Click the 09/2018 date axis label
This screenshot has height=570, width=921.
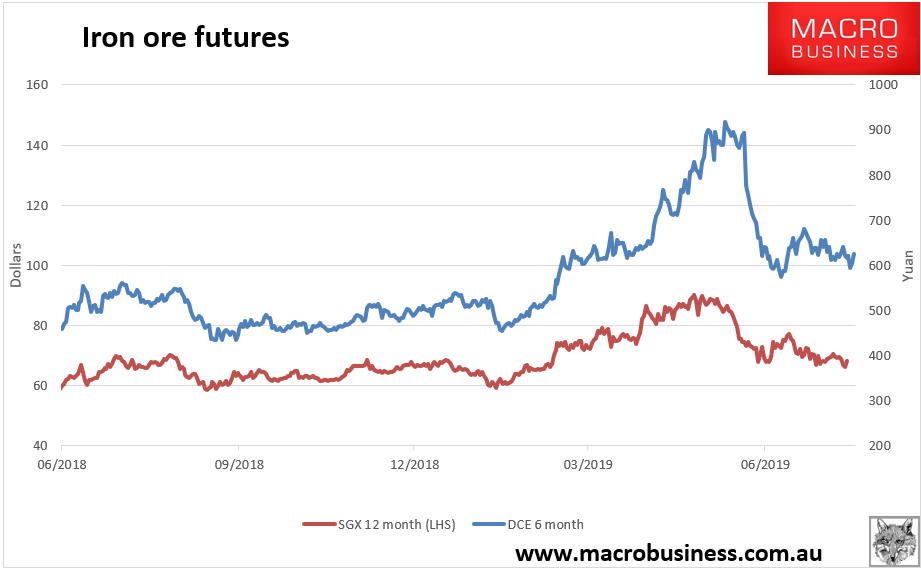tap(238, 464)
